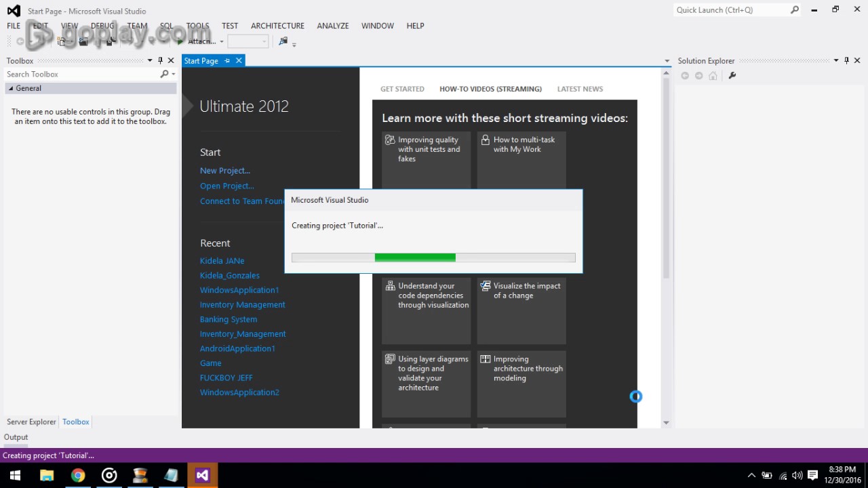Image resolution: width=868 pixels, height=488 pixels.
Task: Click Solution Explorer Forward arrow icon
Action: [x=699, y=75]
